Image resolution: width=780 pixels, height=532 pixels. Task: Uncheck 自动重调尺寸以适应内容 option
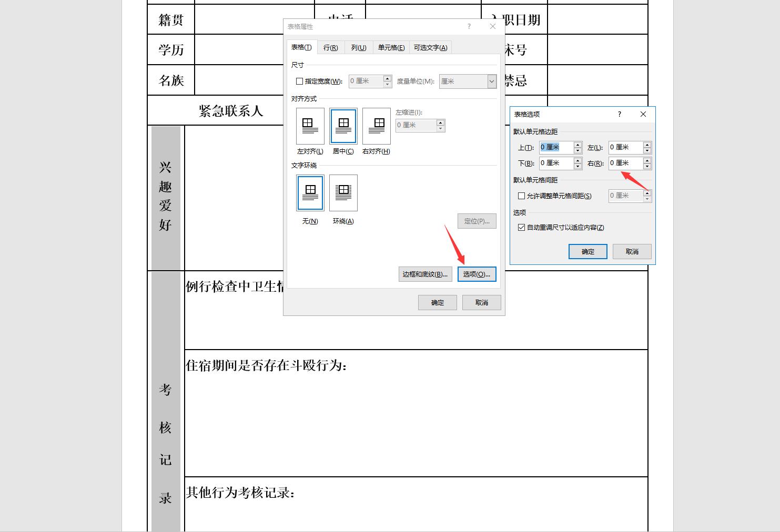[521, 227]
